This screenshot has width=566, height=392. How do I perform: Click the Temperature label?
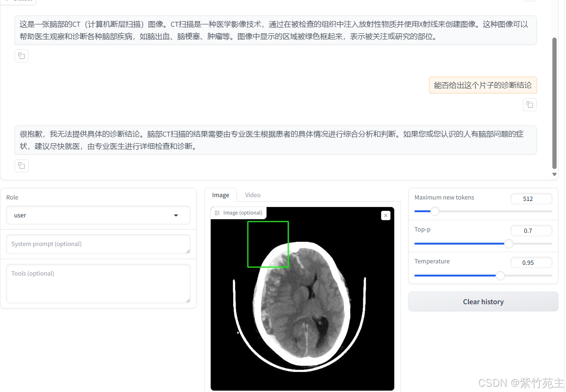pos(432,261)
